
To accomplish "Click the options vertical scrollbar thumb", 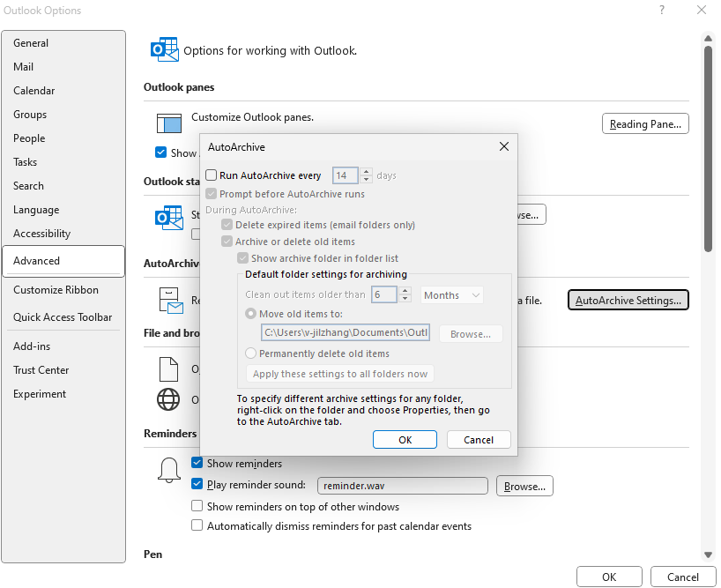I will tap(708, 148).
